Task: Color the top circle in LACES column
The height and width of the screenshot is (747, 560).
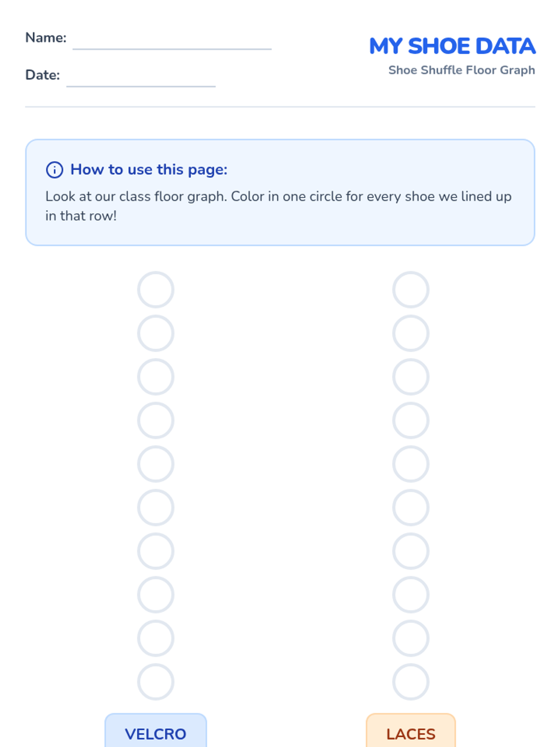Action: [411, 289]
